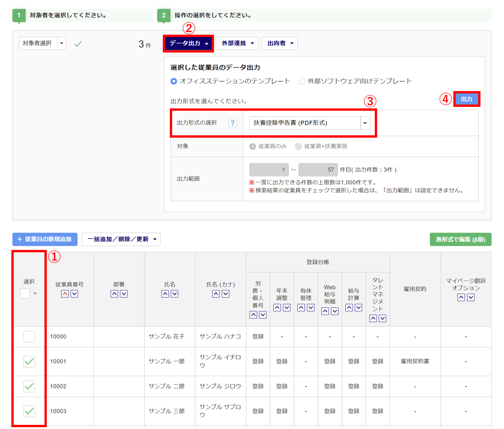Sort 氏名 column descending
The height and width of the screenshot is (429, 504).
(175, 294)
